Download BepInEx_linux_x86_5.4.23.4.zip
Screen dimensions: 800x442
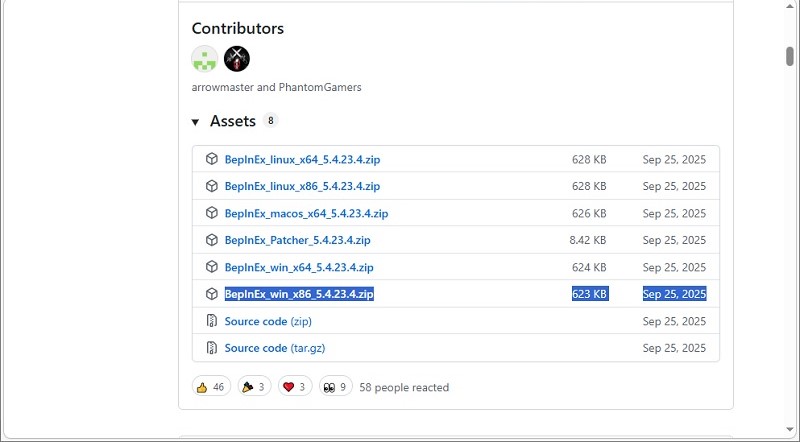[x=302, y=186]
